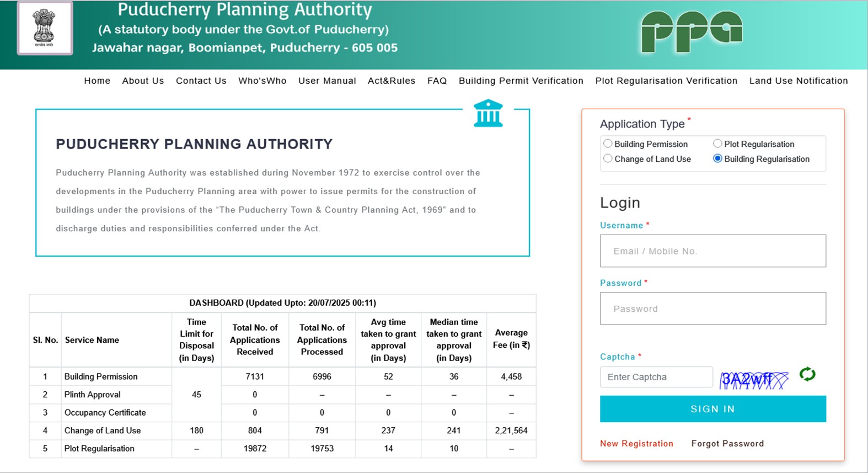Open the Home menu item
Viewport: 868px width, 473px height.
tap(97, 81)
